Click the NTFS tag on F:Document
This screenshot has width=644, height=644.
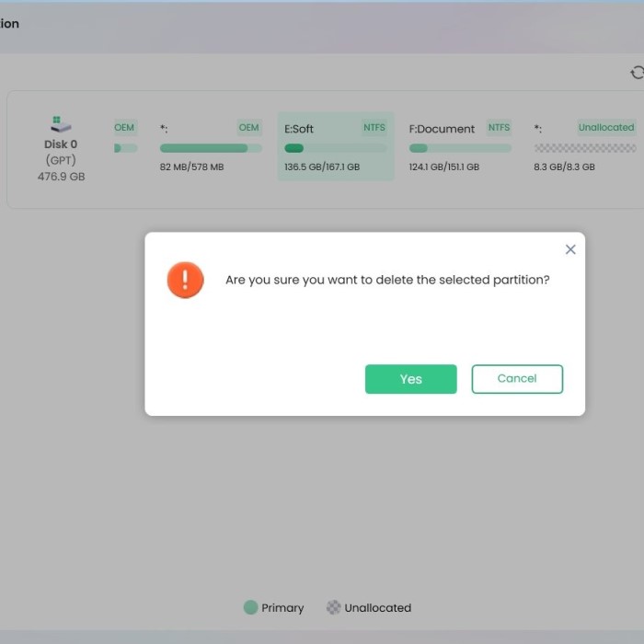click(x=499, y=127)
